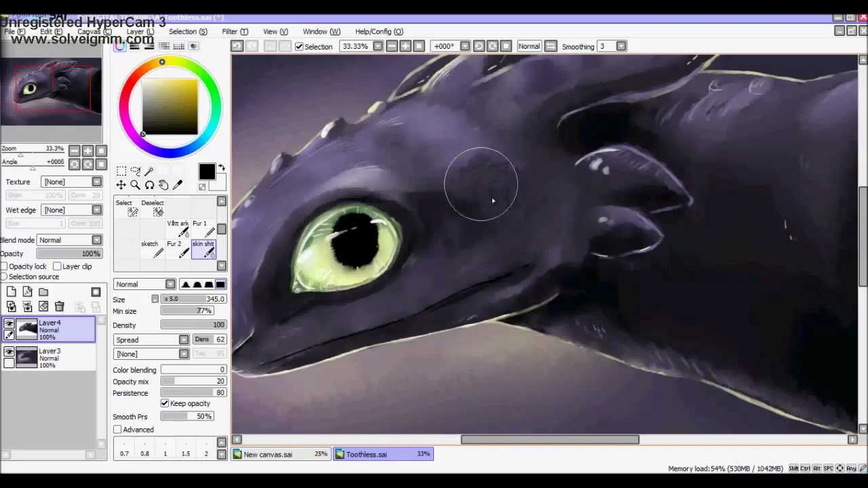Select Layer3 in the layer list

point(49,358)
